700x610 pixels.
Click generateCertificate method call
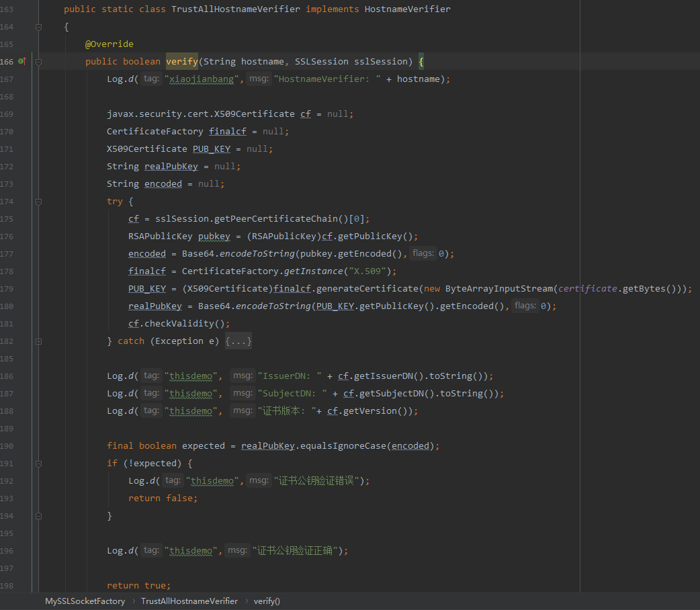pyautogui.click(x=367, y=288)
